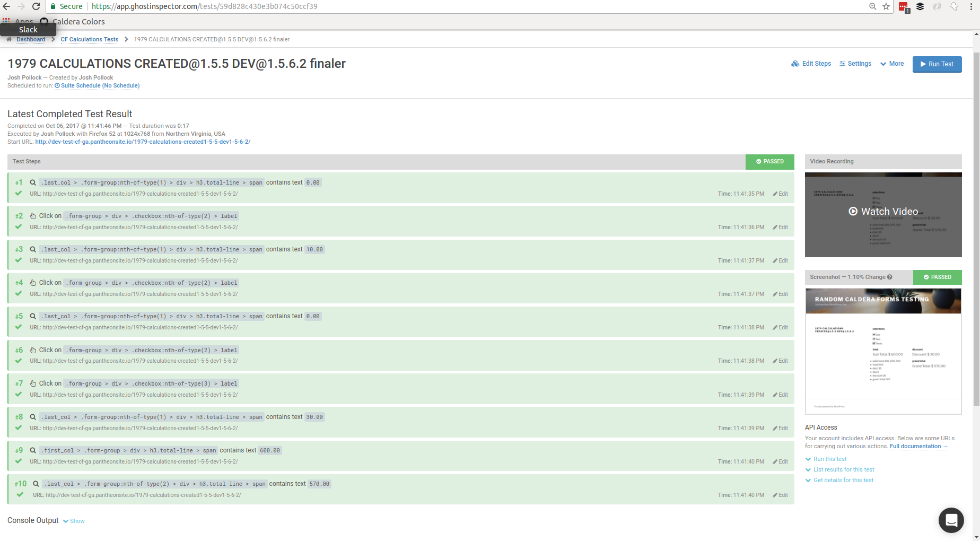The width and height of the screenshot is (980, 541).
Task: Click the click-action hand icon on step #2
Action: (x=32, y=215)
